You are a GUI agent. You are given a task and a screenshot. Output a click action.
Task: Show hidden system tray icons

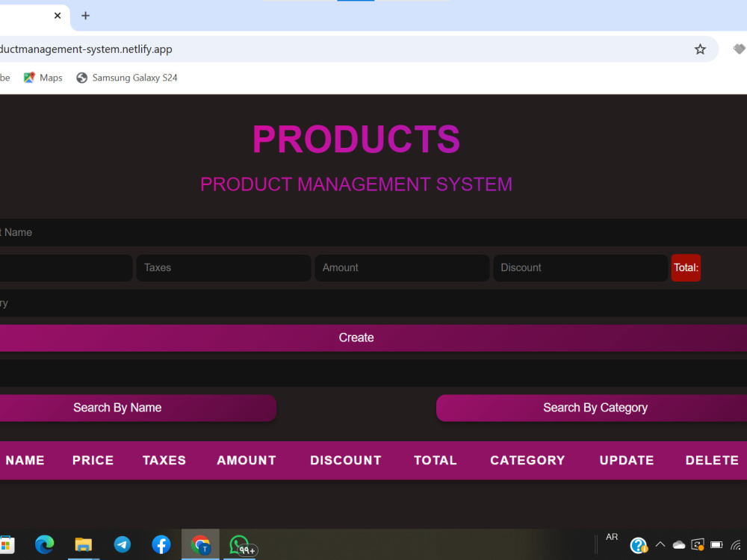tap(660, 544)
